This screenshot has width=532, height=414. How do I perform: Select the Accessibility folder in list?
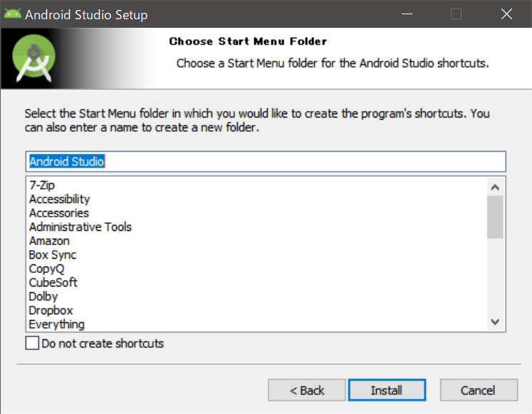(59, 199)
